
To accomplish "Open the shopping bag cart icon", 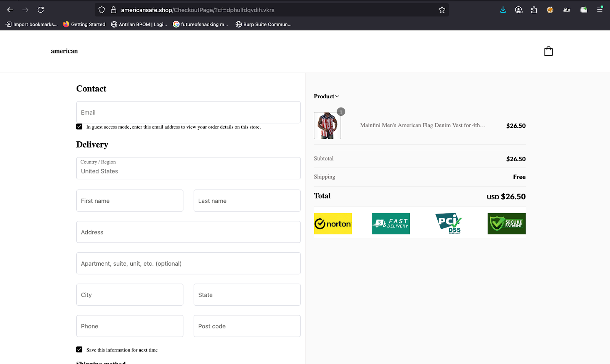I will click(548, 51).
